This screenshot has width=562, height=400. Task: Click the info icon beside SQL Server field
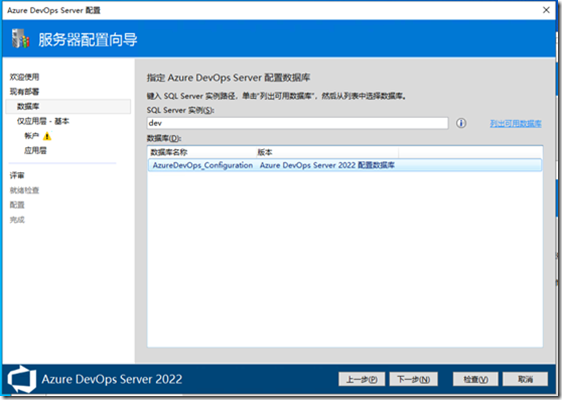pyautogui.click(x=461, y=123)
